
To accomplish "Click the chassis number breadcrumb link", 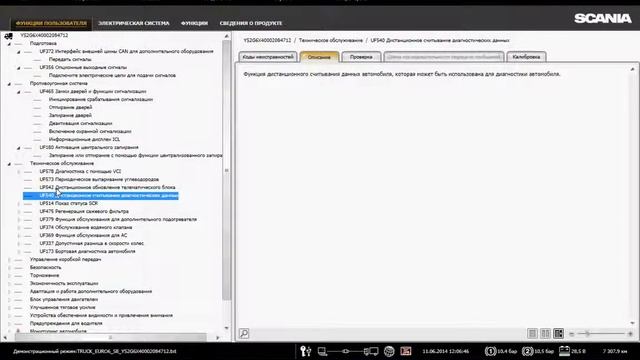I will coord(267,40).
